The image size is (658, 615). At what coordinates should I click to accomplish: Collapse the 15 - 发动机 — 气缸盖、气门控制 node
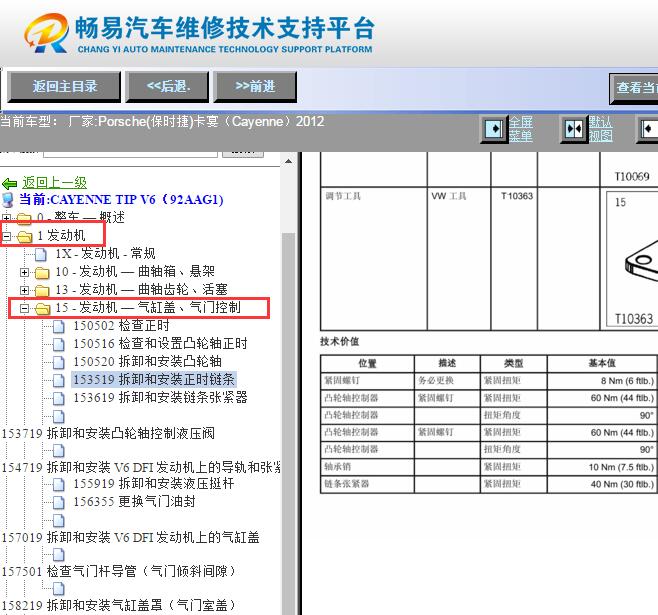pyautogui.click(x=24, y=308)
